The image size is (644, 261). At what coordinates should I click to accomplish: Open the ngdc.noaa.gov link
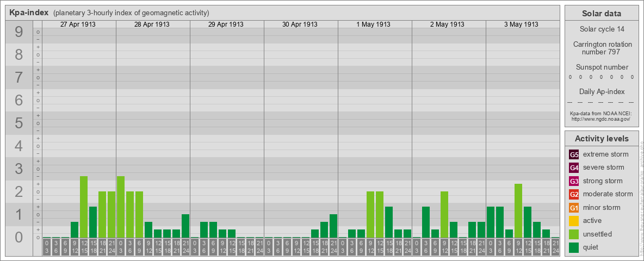(601, 119)
